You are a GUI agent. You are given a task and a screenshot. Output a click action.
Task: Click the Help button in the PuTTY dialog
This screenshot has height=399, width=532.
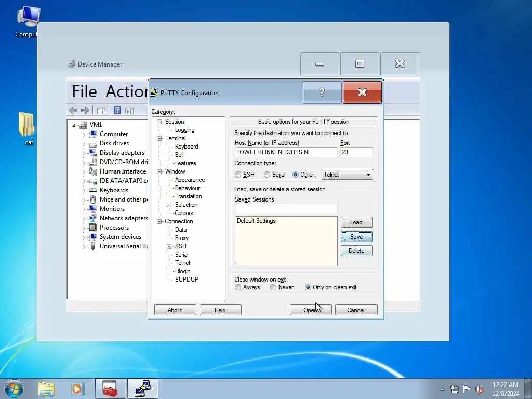(220, 310)
